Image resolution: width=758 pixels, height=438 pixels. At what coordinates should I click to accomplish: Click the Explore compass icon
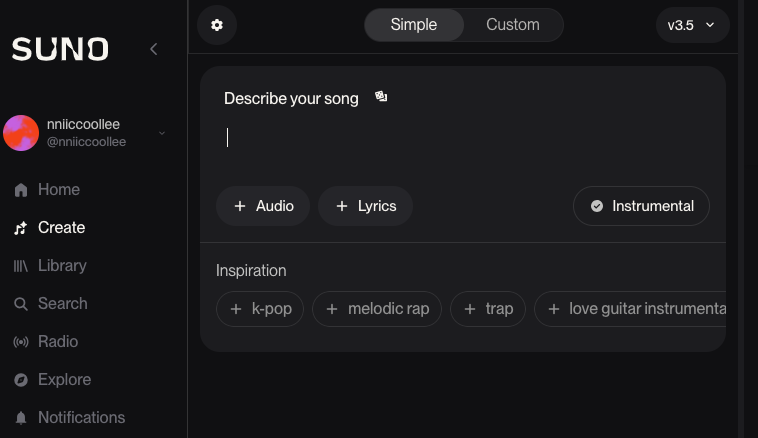pyautogui.click(x=21, y=380)
